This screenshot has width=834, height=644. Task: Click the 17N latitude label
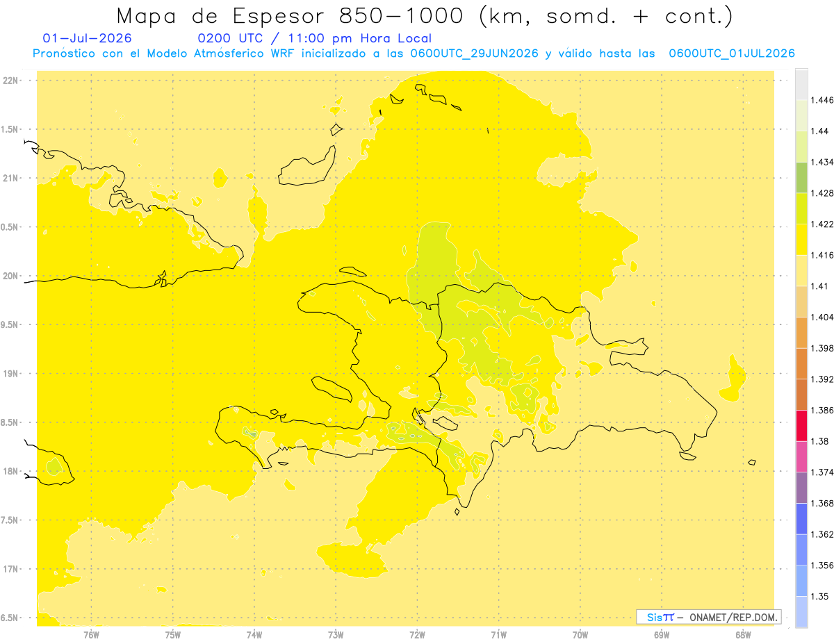pos(10,569)
